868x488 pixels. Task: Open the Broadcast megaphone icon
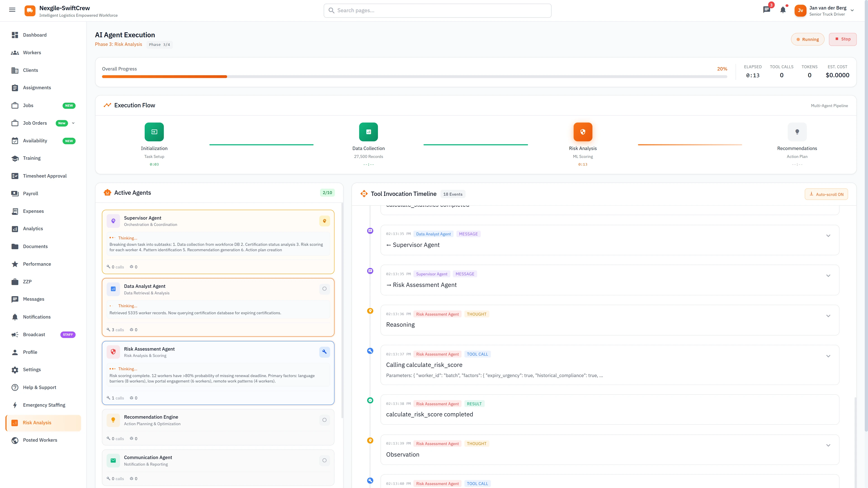pos(15,334)
